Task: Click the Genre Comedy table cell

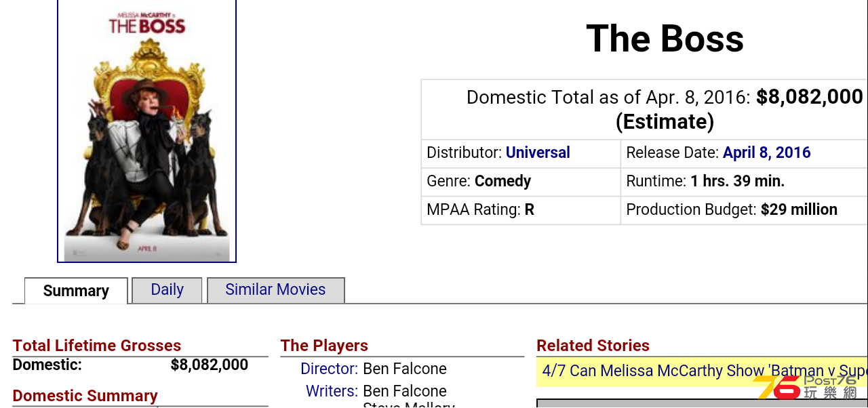Action: [521, 182]
